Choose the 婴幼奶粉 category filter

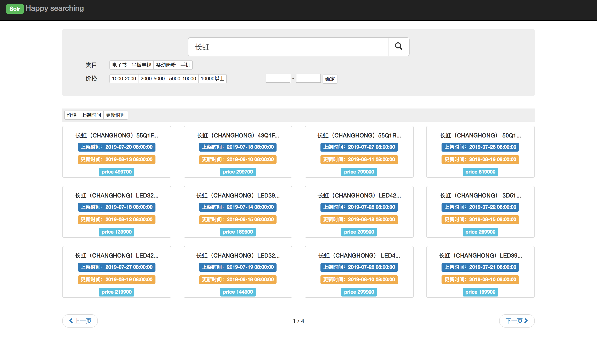click(x=166, y=65)
